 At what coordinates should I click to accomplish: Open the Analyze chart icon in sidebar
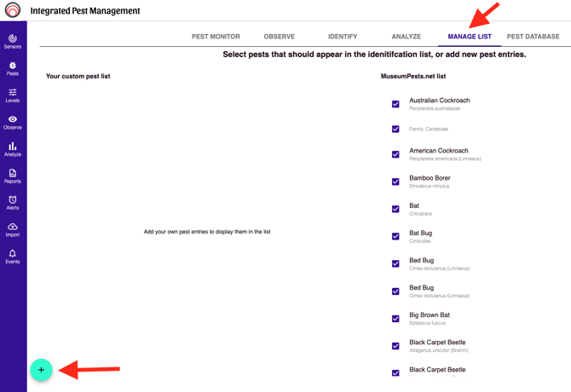(x=13, y=149)
